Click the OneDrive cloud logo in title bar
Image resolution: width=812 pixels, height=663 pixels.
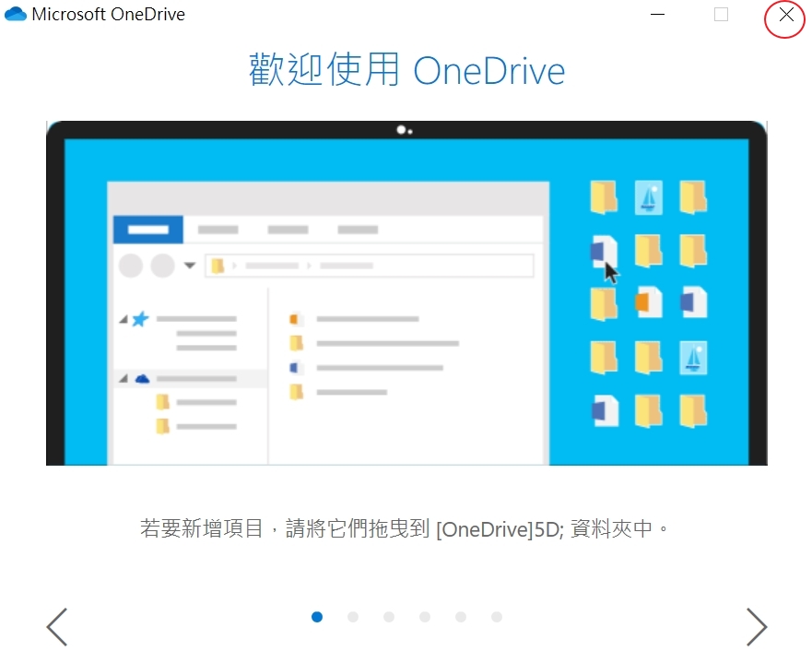[x=16, y=14]
